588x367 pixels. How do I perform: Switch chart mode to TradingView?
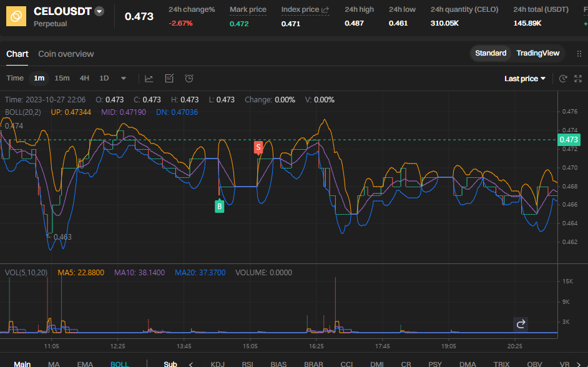537,53
